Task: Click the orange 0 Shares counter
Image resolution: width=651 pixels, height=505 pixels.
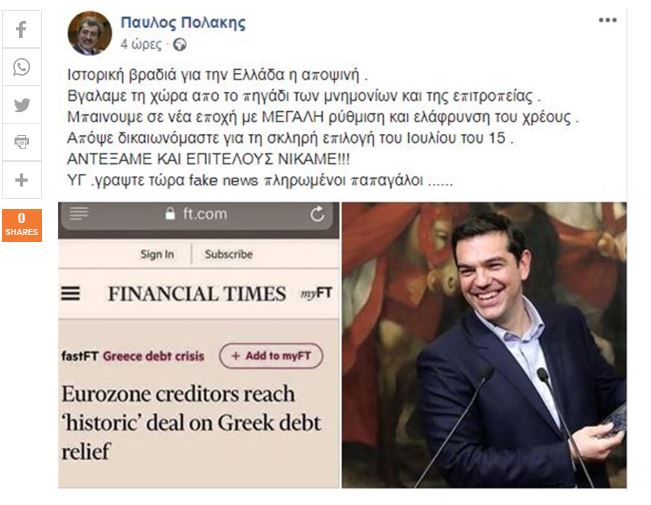Action: pyautogui.click(x=22, y=225)
